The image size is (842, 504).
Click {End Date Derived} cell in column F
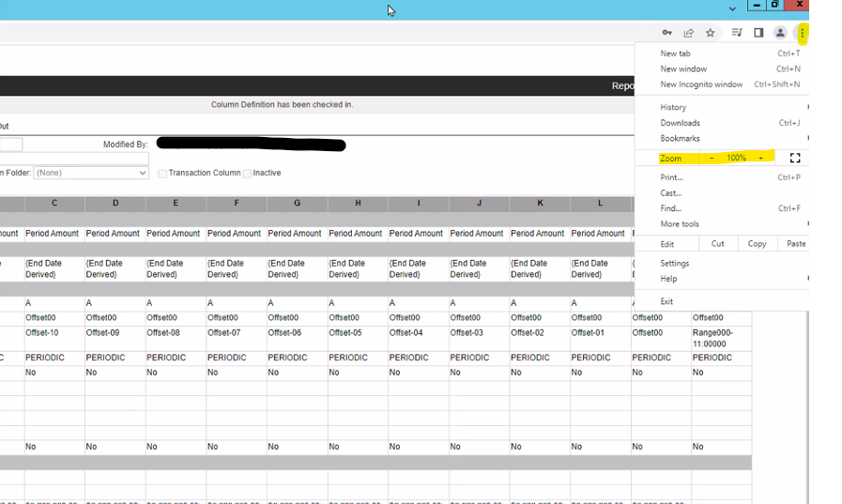(x=236, y=269)
